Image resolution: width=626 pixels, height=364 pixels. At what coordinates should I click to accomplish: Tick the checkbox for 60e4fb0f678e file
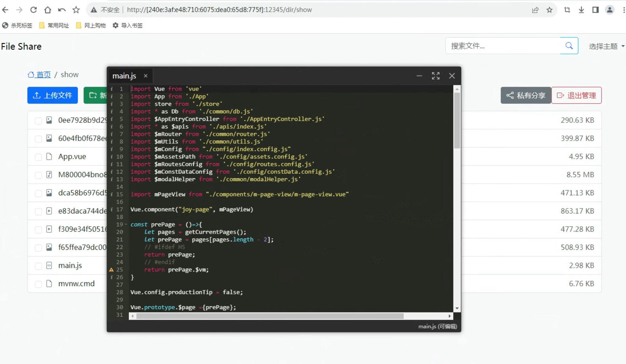(38, 139)
